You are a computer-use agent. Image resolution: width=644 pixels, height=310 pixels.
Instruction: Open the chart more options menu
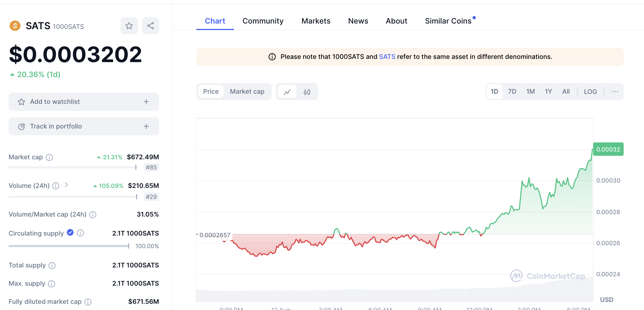coord(615,92)
